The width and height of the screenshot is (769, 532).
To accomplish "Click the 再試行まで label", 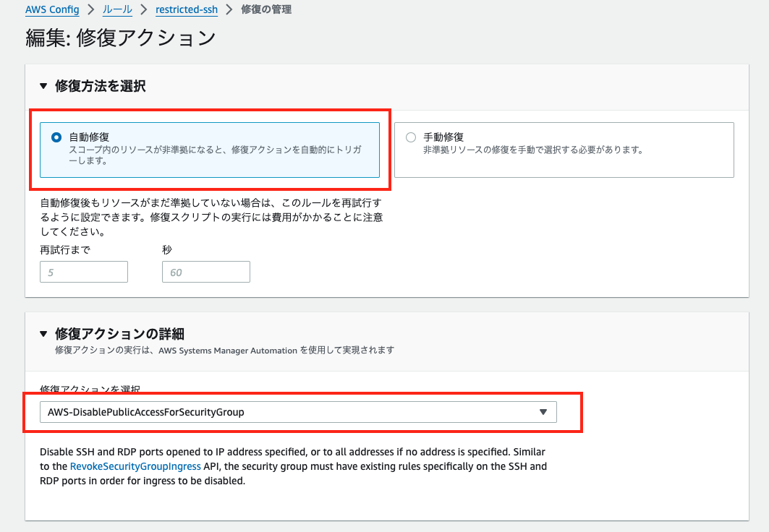I will point(65,250).
